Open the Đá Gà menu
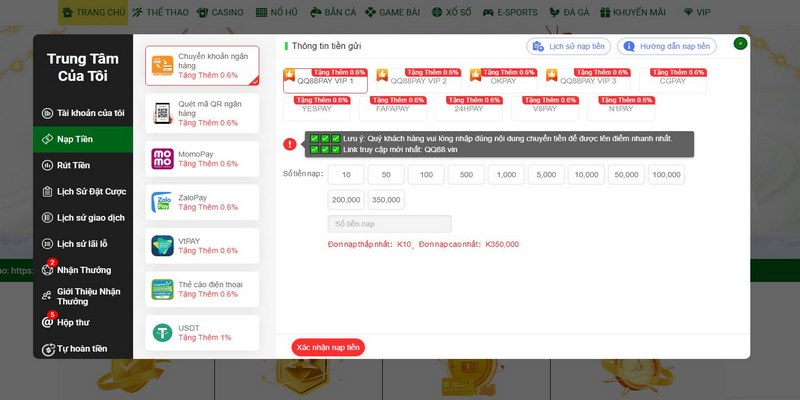800x400 pixels. click(x=569, y=12)
